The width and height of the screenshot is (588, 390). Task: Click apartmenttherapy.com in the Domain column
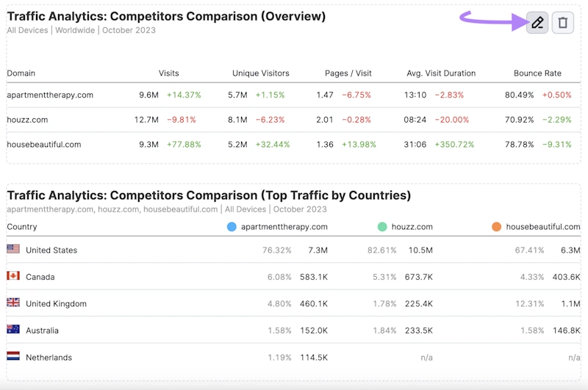tap(50, 95)
